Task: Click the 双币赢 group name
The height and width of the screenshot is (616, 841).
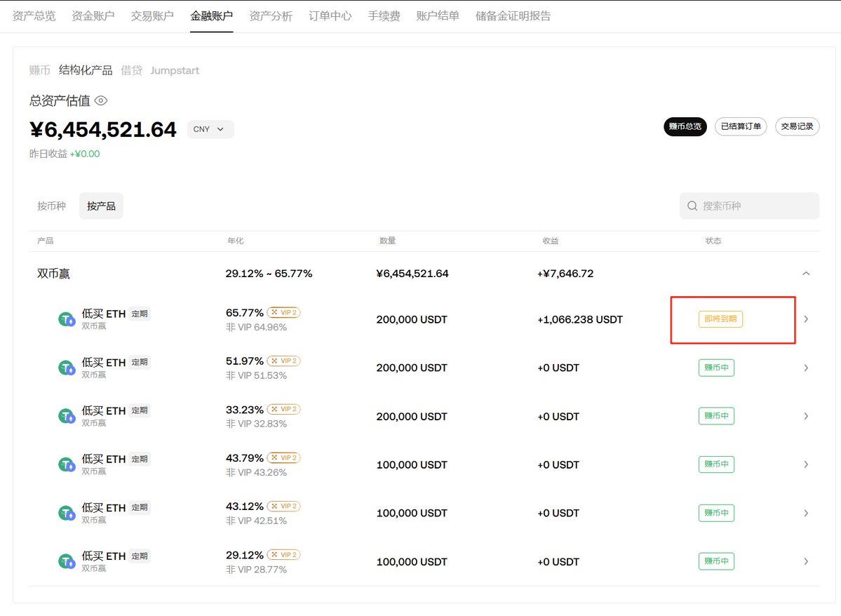Action: click(x=53, y=274)
